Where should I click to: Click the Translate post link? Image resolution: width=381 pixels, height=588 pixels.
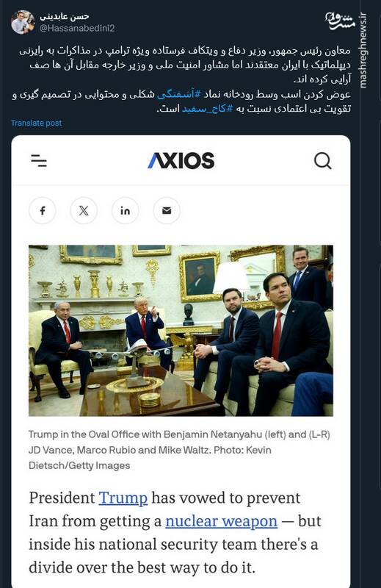(37, 123)
